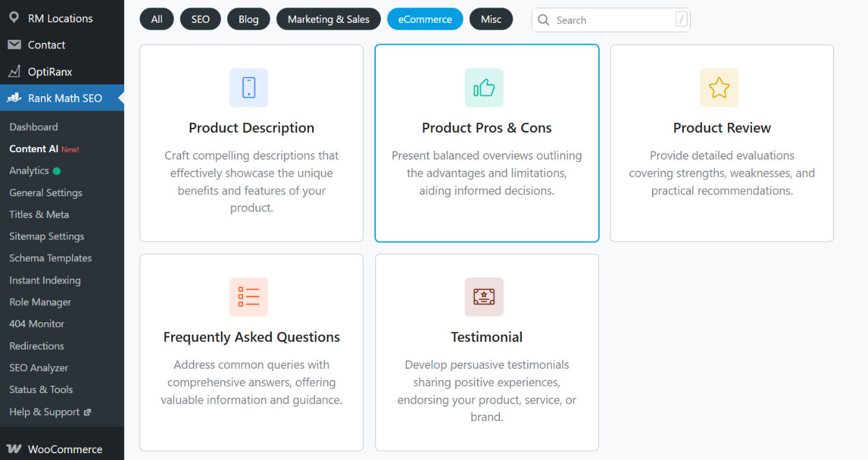Switch to the Misc filter tab

(491, 19)
